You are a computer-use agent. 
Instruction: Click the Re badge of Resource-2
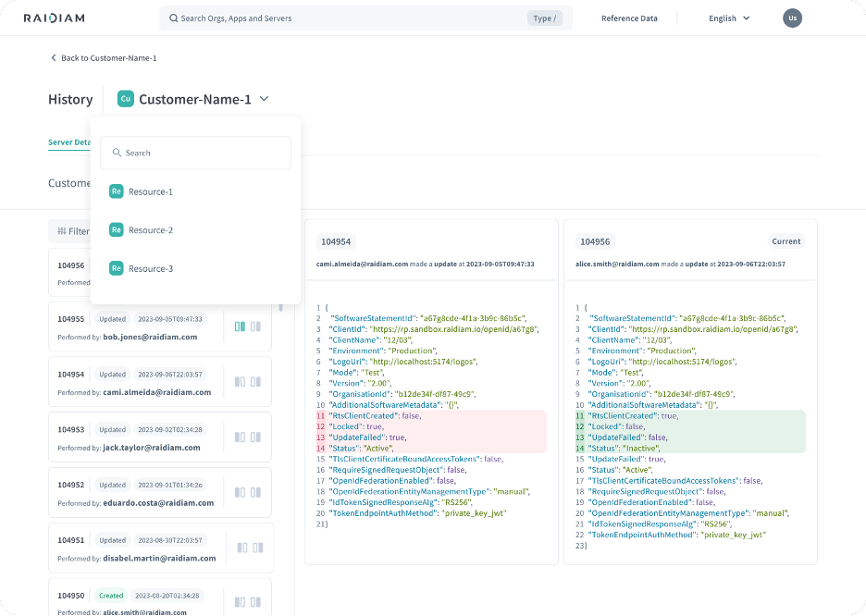coord(116,229)
